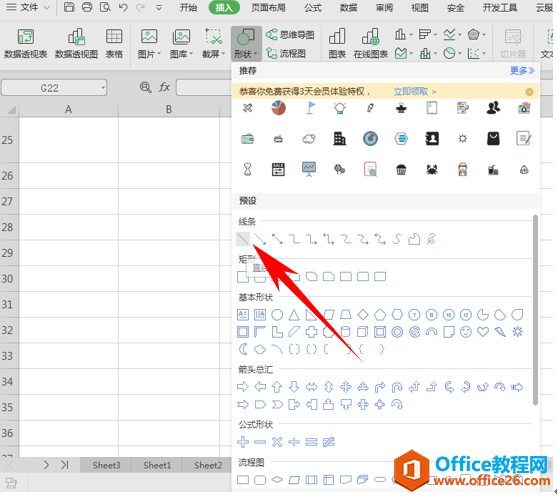This screenshot has height=498, width=557.
Task: Click the Redo arrow icon
Action: point(141,7)
